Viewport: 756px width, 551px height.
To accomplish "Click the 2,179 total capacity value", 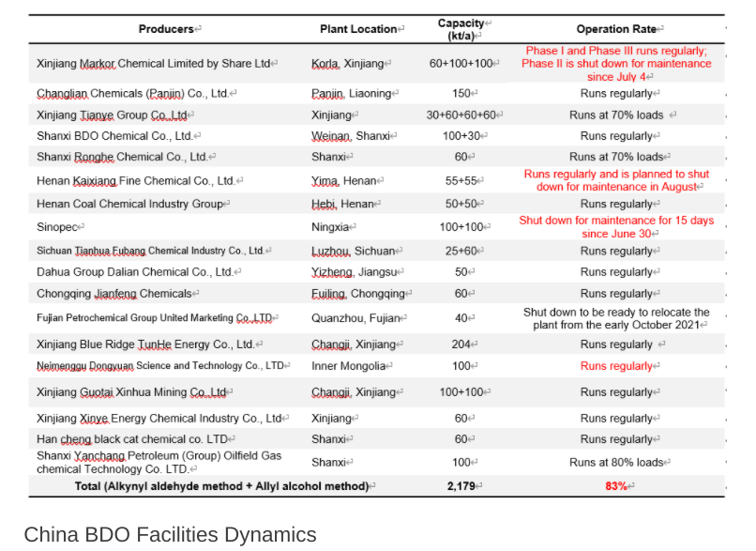I will [x=461, y=486].
